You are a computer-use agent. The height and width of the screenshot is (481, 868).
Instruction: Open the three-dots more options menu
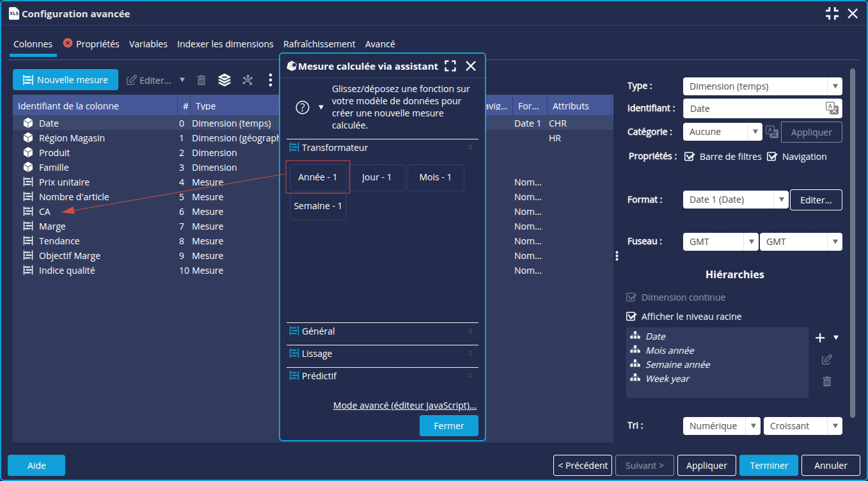pos(271,80)
